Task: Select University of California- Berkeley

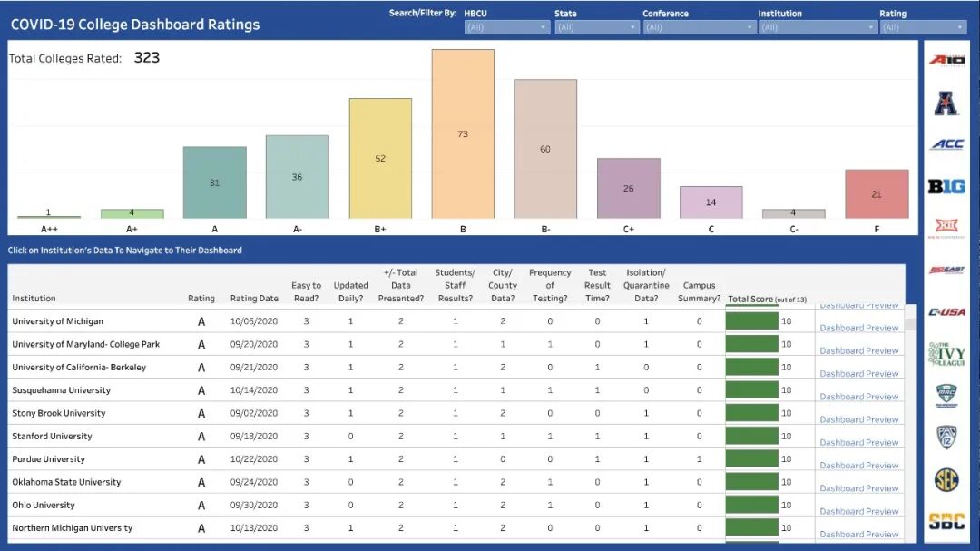Action: (79, 367)
